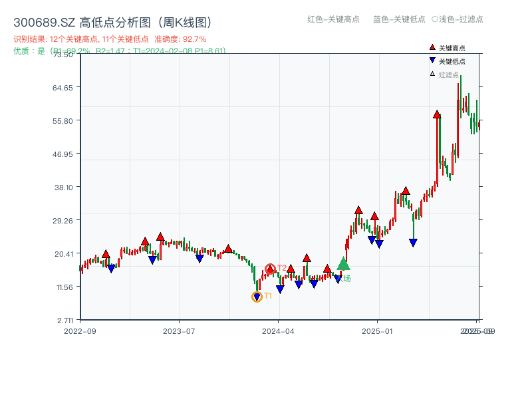This screenshot has width=532, height=399.
Task: Click the 2023-07 x-axis label
Action: tap(179, 331)
